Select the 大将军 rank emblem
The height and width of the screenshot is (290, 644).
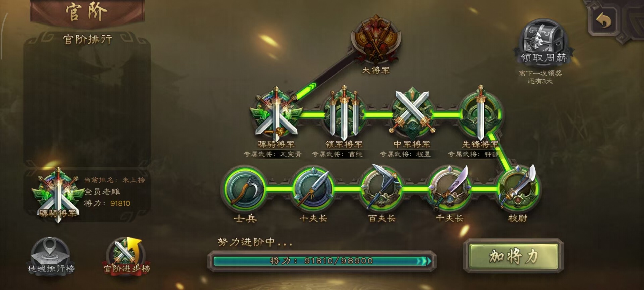[376, 40]
